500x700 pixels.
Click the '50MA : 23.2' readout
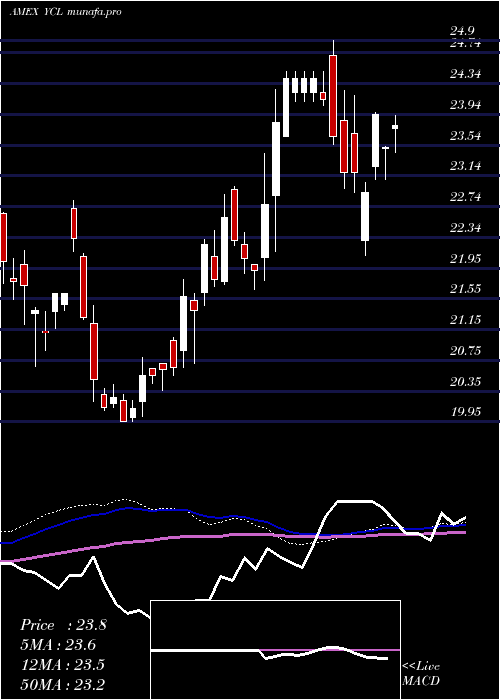coord(62,684)
